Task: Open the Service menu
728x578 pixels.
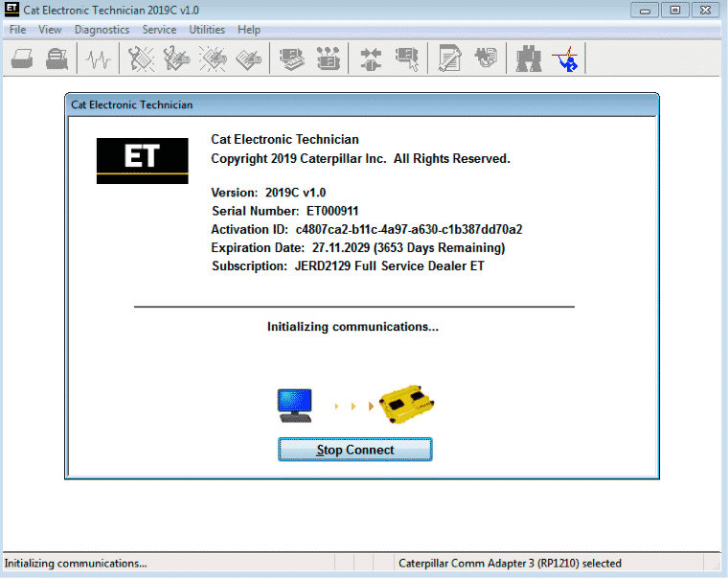Action: (x=159, y=30)
